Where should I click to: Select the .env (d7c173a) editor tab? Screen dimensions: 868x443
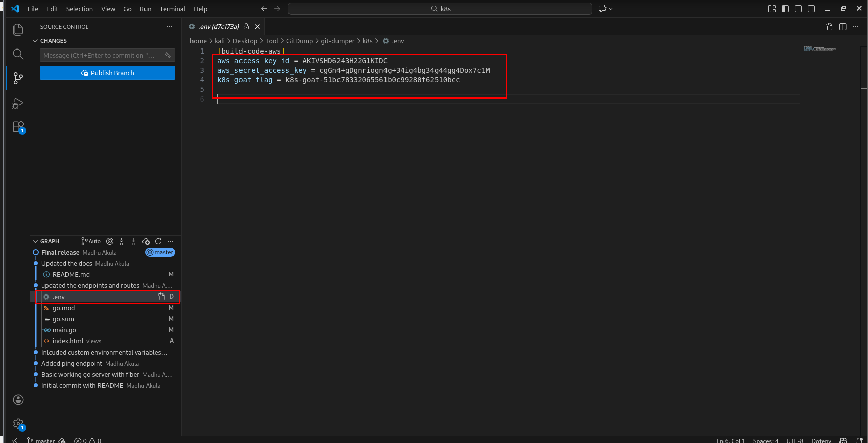[x=218, y=27]
